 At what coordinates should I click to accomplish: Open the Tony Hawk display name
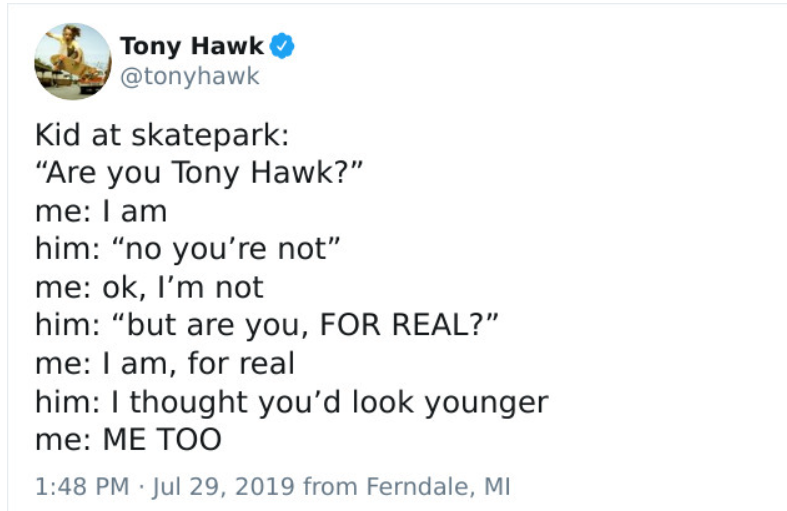coord(192,46)
